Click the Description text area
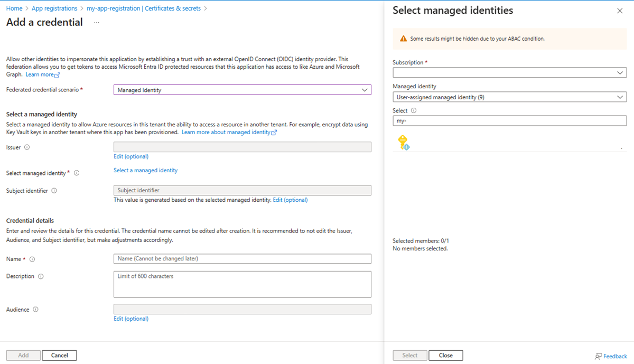The height and width of the screenshot is (364, 634). [x=242, y=284]
